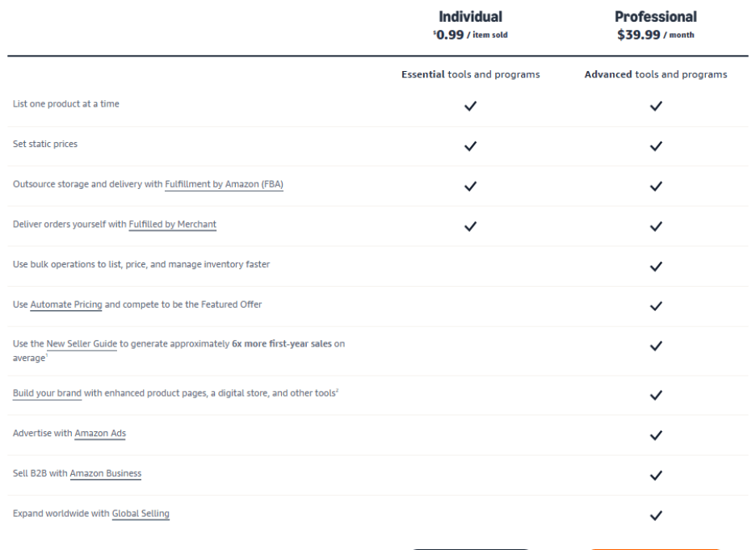756x550 pixels.
Task: Click Individual checkmark for Fulfilled by Merchant row
Action: pyautogui.click(x=470, y=226)
